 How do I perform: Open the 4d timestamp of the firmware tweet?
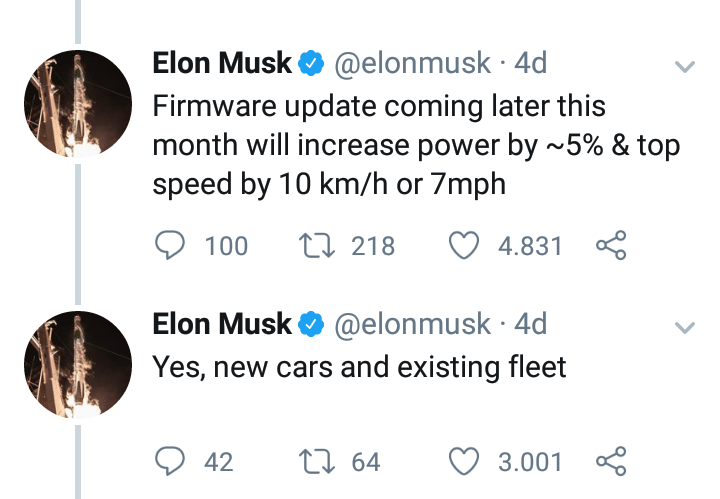point(530,63)
